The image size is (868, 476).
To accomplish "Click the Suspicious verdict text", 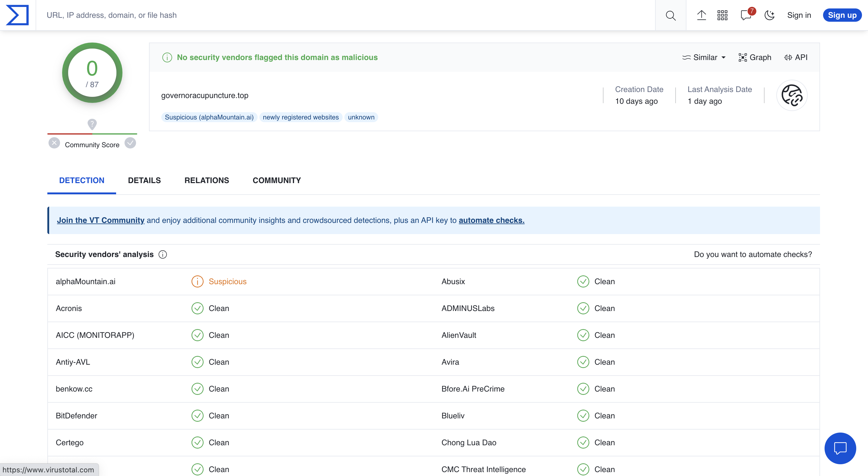I will click(227, 281).
